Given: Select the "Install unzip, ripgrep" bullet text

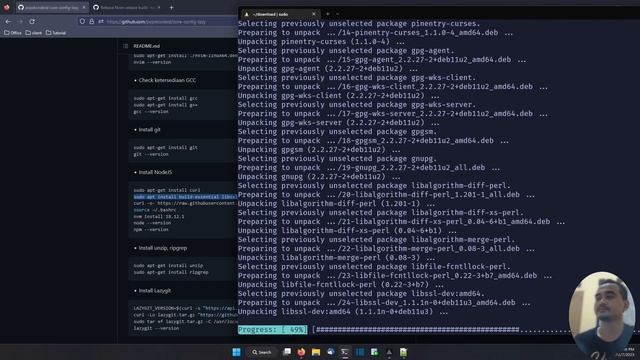Looking at the screenshot, I should 163,248.
